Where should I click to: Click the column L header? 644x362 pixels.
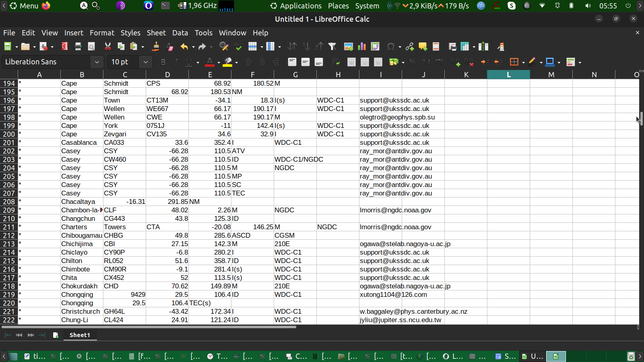pos(508,75)
